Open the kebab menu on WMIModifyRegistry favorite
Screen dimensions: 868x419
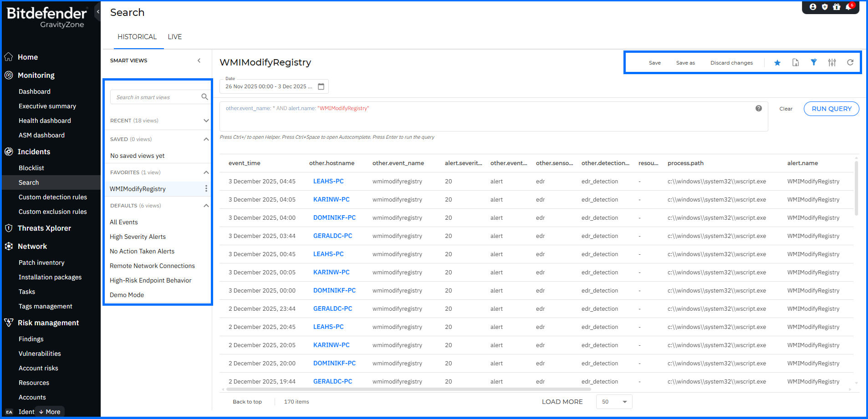point(206,188)
